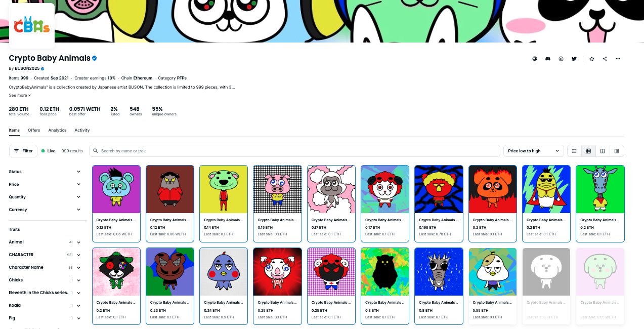Viewport: 644px width, 329px height.
Task: Switch to the Analytics tab
Action: pyautogui.click(x=57, y=130)
